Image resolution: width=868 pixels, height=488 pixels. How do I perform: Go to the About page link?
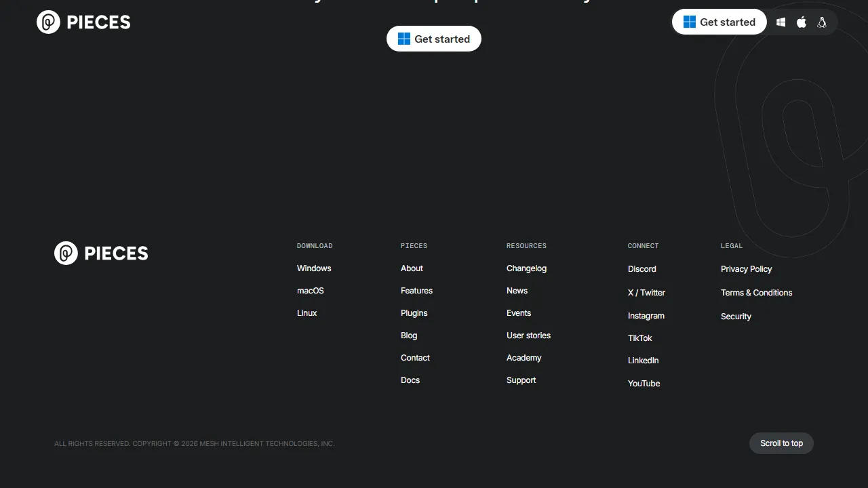[412, 268]
